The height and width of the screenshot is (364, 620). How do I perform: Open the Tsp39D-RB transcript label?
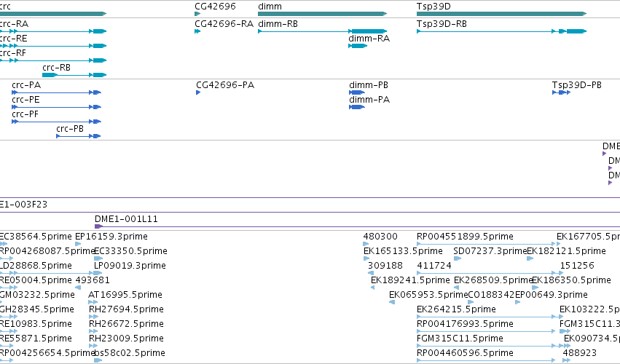pyautogui.click(x=442, y=24)
